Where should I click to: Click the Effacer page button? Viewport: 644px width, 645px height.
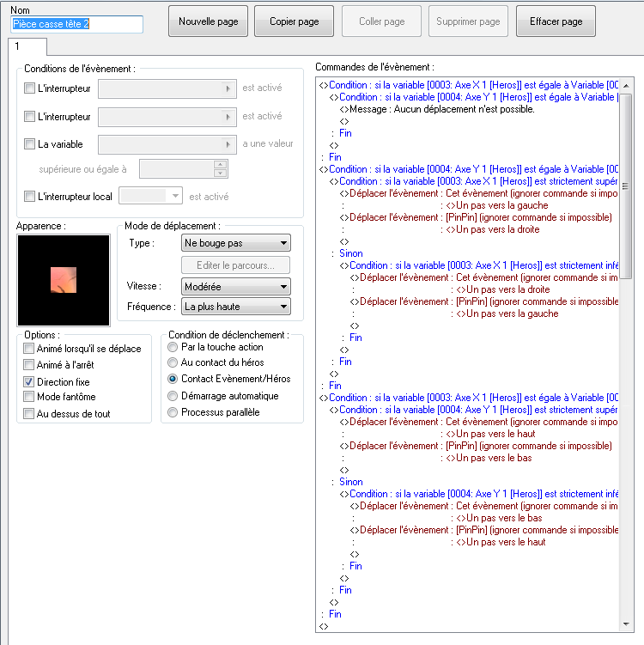[x=556, y=21]
